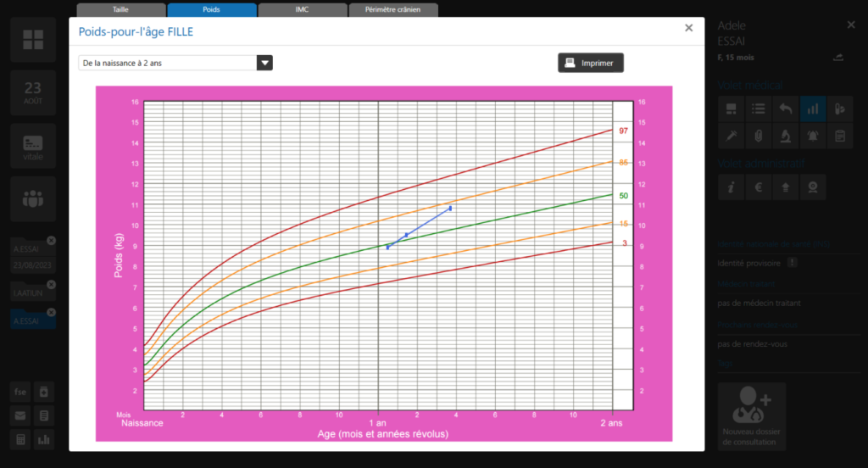Click the fse icon in the sidebar
868x468 pixels.
point(19,392)
